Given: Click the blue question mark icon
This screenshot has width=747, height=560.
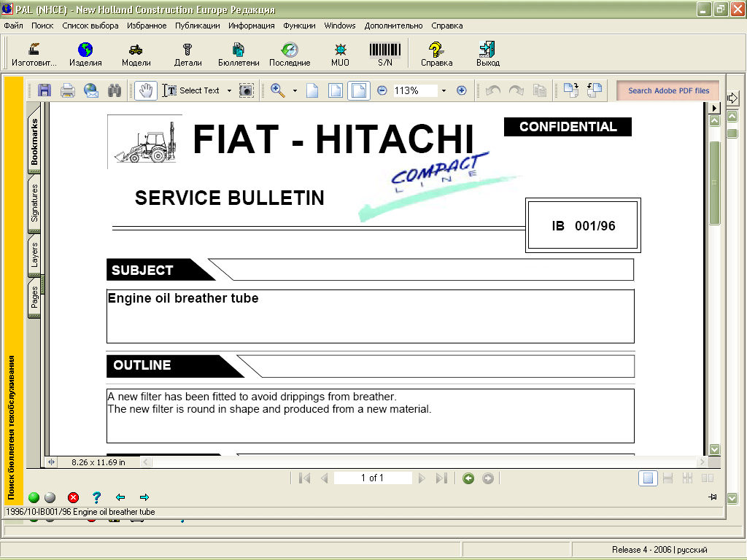Looking at the screenshot, I should (97, 497).
